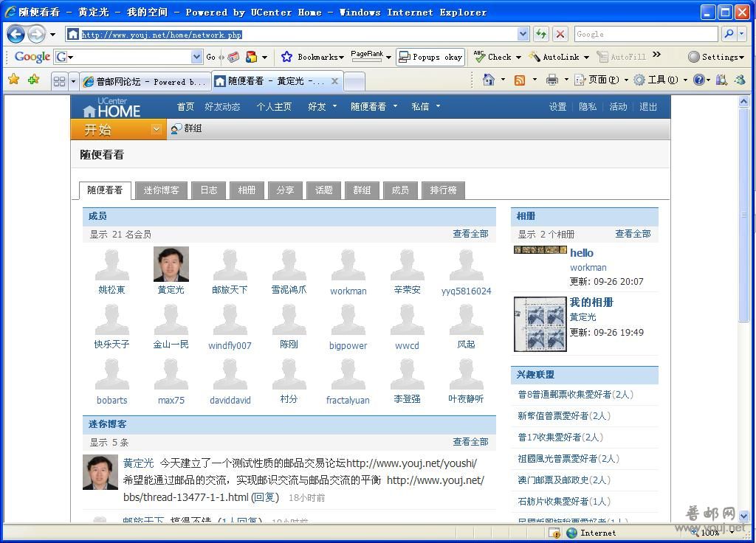
Task: Switch to the 相册 tab
Action: coord(247,190)
